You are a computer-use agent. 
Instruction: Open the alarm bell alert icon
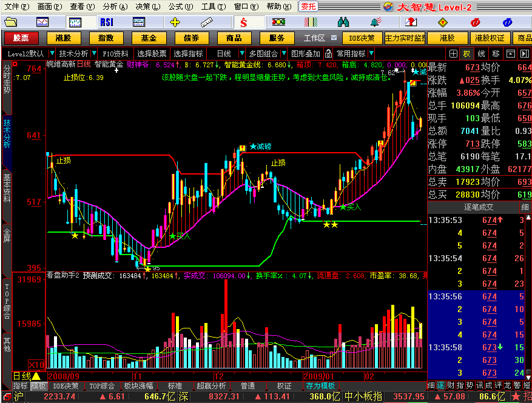point(375,22)
